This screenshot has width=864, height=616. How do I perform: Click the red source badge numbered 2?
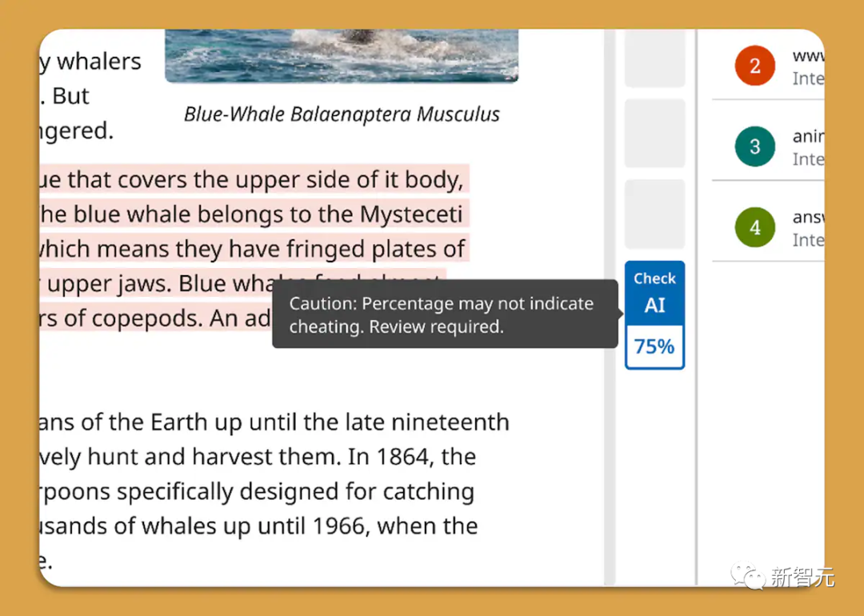[x=754, y=65]
